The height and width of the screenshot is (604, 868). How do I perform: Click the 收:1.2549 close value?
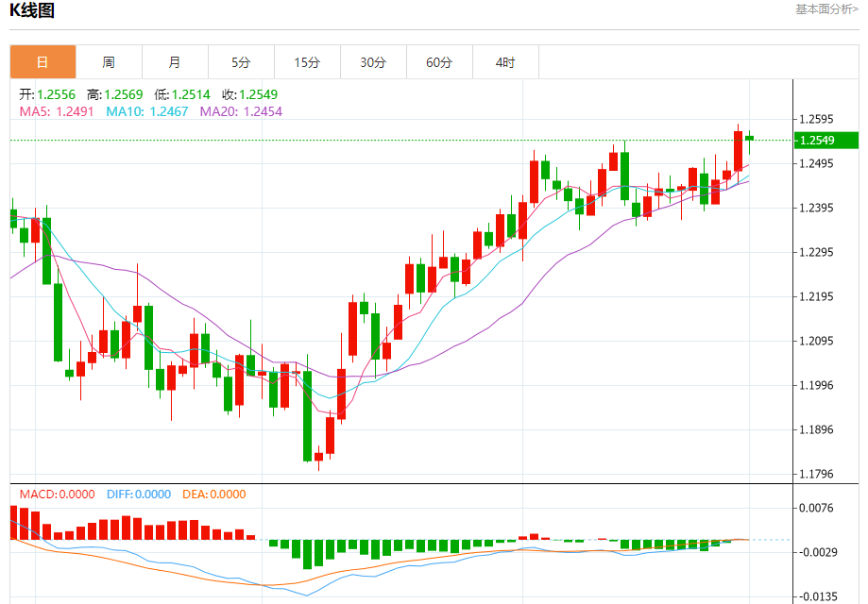point(249,94)
